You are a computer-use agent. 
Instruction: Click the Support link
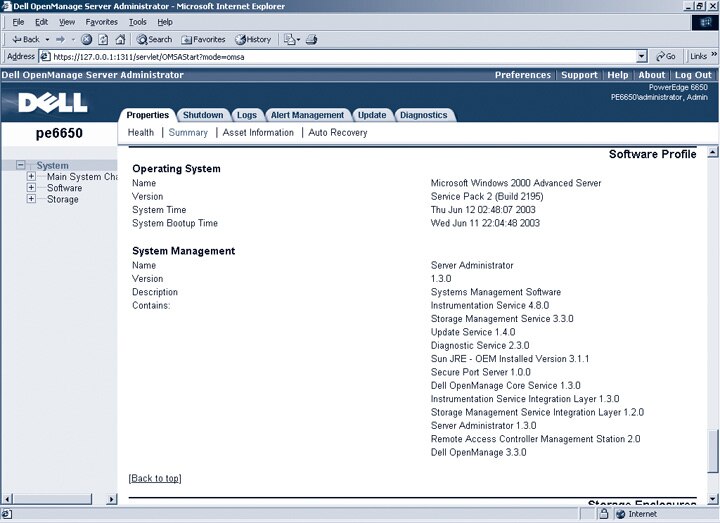tap(579, 75)
